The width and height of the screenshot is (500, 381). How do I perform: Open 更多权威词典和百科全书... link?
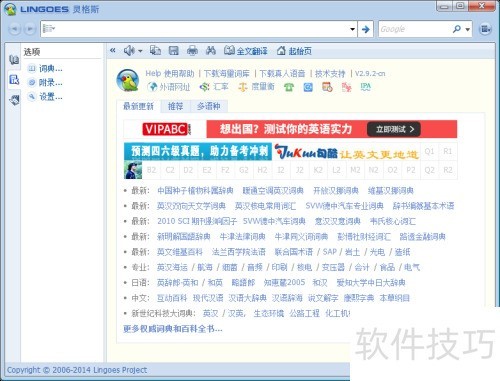(173, 329)
